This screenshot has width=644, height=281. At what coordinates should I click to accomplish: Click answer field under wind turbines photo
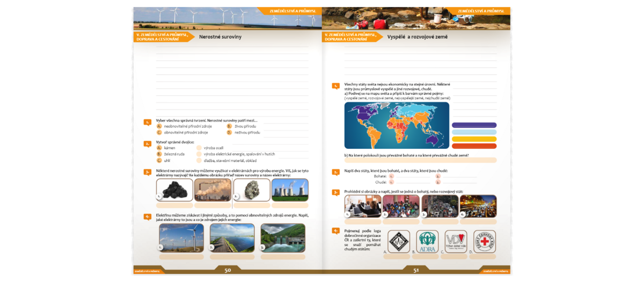click(181, 257)
